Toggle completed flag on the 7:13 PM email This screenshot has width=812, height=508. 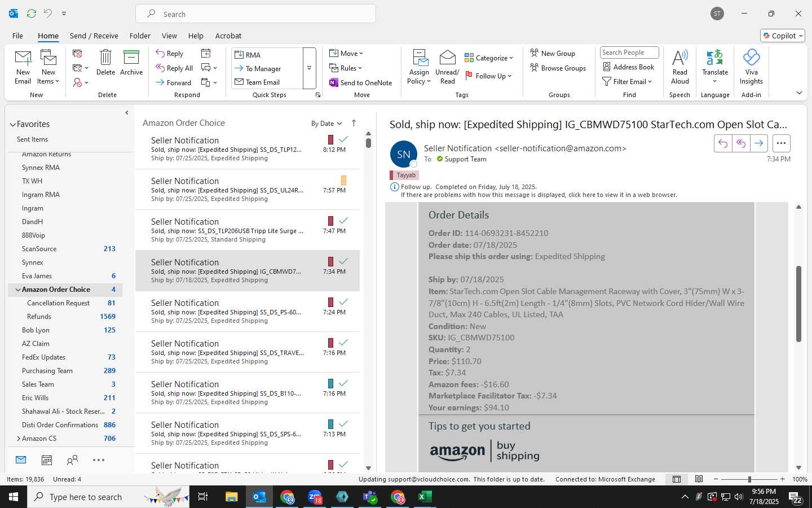(343, 423)
